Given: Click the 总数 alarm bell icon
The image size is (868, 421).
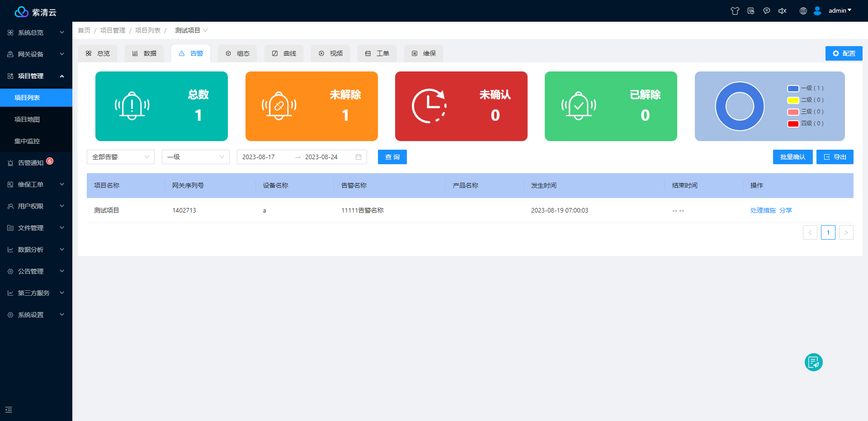Looking at the screenshot, I should click(x=132, y=106).
